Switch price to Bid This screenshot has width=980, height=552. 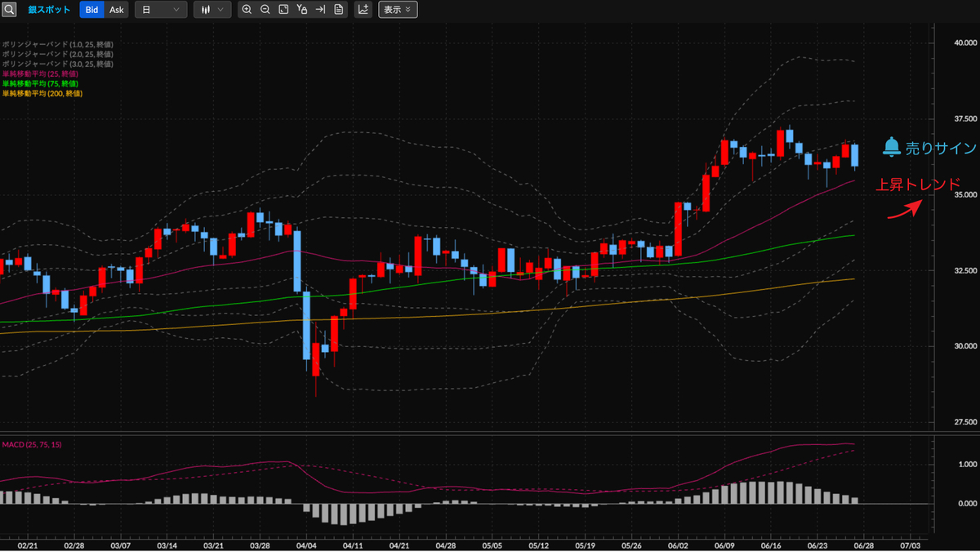tap(92, 10)
